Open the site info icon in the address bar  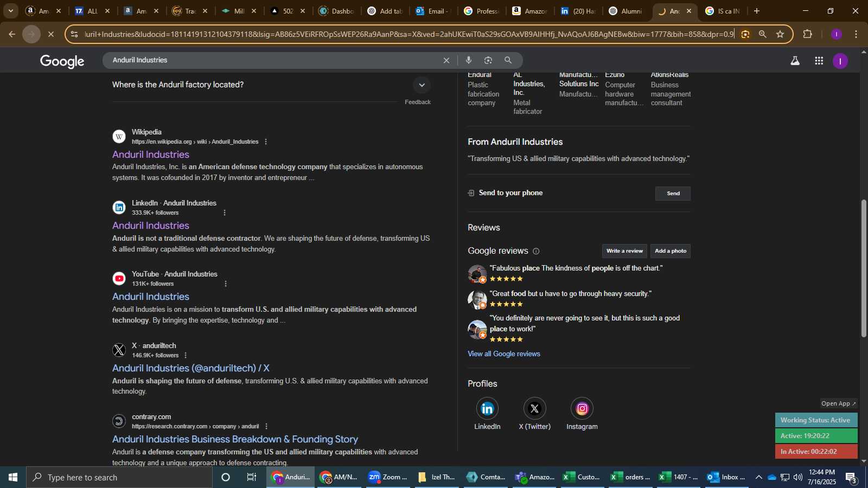point(74,34)
